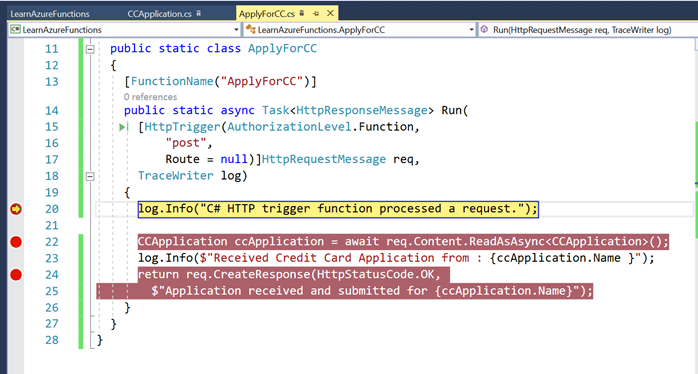Click the '0 references' CodeLens link

pyautogui.click(x=150, y=97)
